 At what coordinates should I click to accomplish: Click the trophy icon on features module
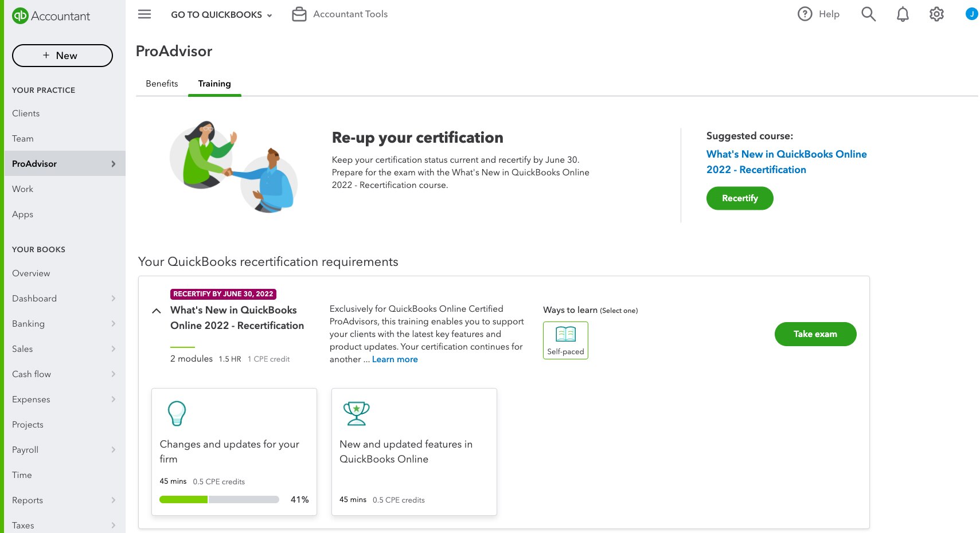click(x=356, y=413)
